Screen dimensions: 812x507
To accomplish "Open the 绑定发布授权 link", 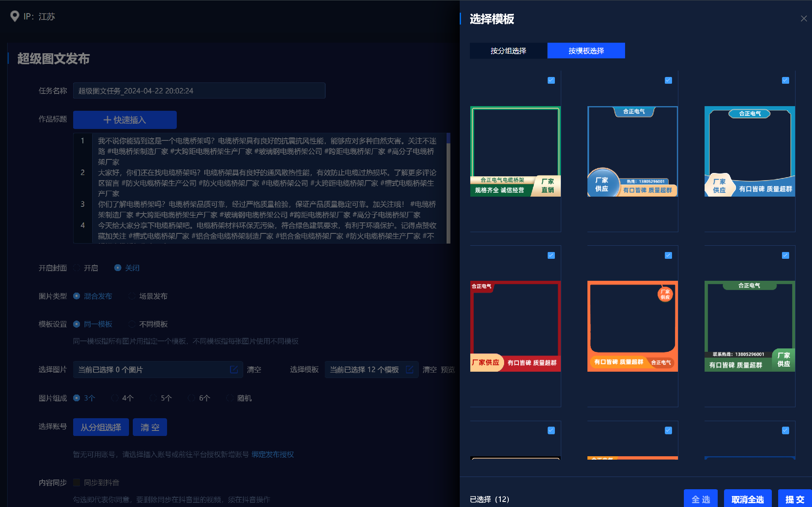I will click(273, 454).
